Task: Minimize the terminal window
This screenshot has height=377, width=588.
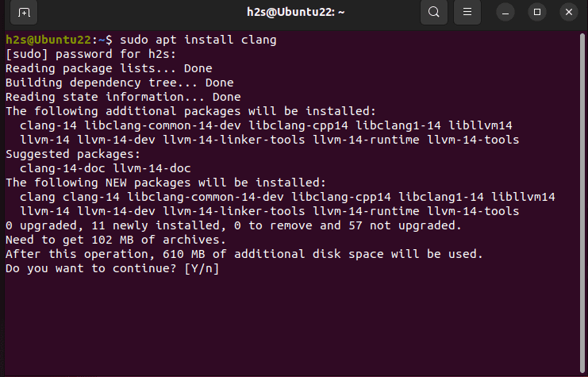Action: 505,13
